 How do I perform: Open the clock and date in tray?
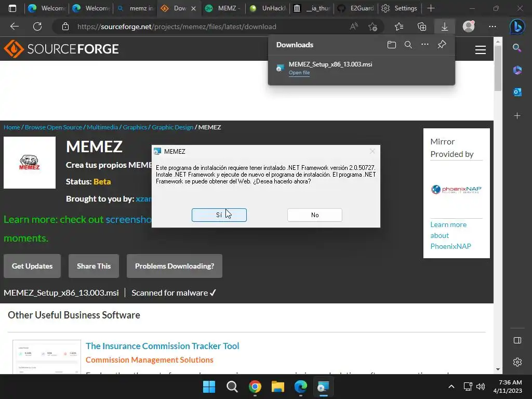point(508,387)
